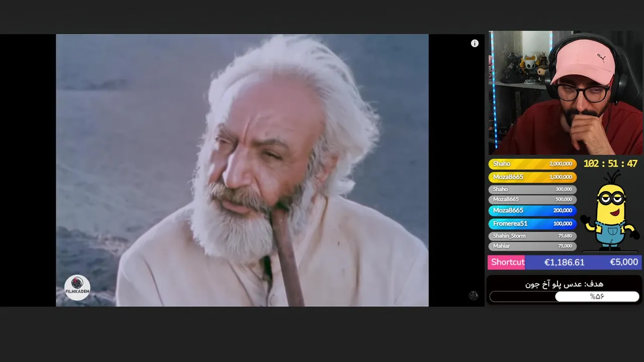Click the Persian goal title text
The width and height of the screenshot is (644, 362).
coord(565,284)
